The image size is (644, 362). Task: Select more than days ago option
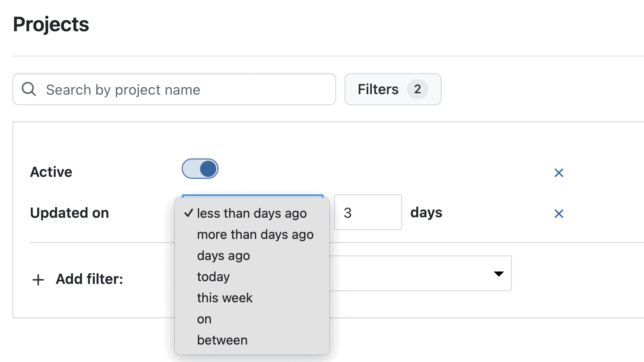click(255, 234)
